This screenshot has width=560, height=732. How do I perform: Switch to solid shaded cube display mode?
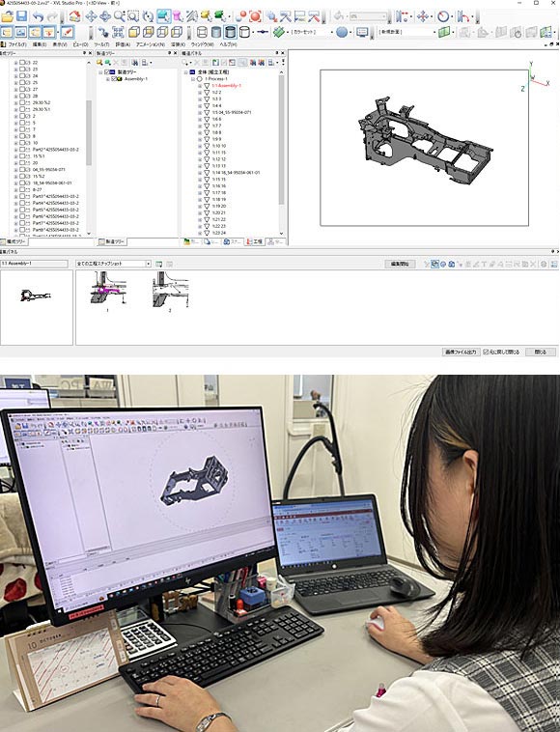tap(134, 32)
